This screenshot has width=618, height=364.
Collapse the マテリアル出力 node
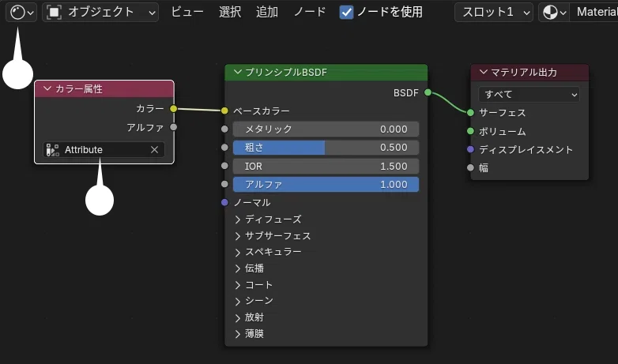point(484,72)
